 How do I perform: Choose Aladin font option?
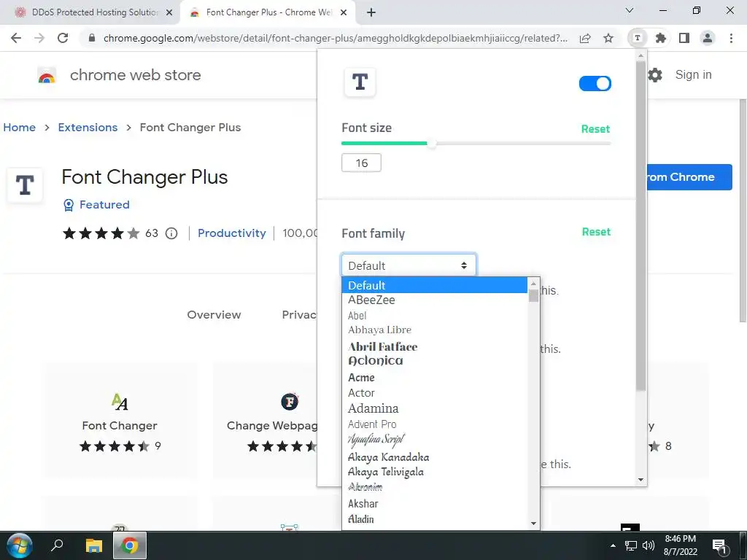435,519
